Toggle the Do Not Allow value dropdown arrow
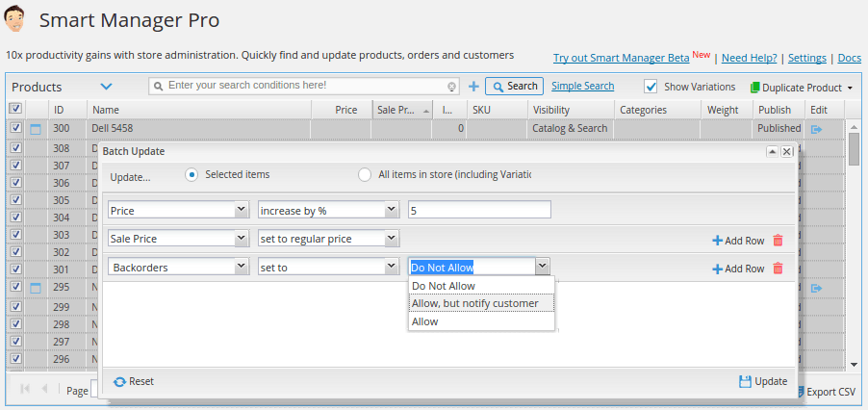868x410 pixels. click(x=543, y=267)
